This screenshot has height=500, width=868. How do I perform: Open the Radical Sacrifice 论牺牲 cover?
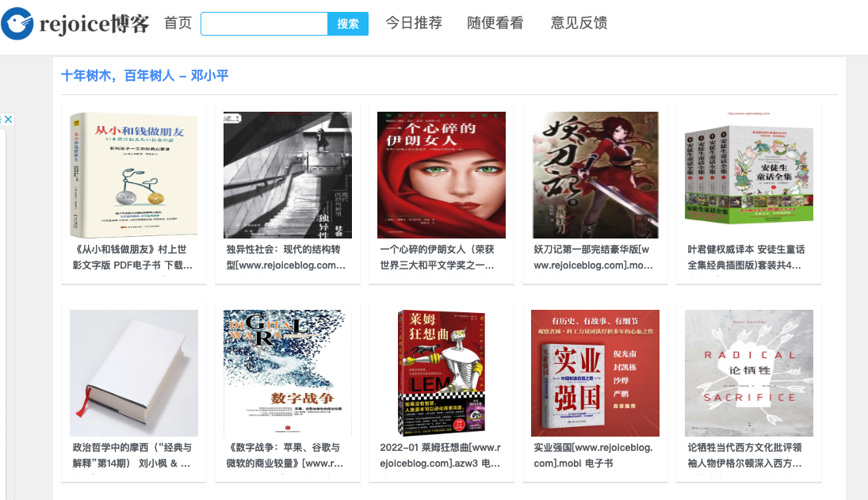point(749,372)
